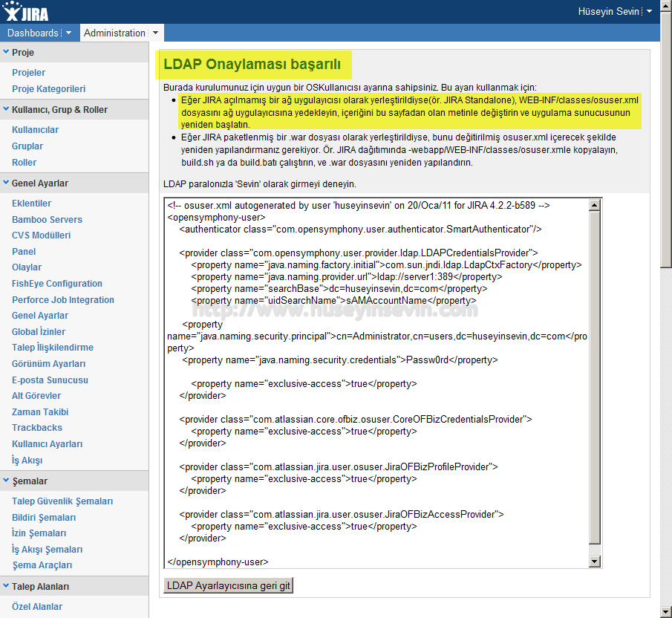Open Perforce Job Integration
Image resolution: width=672 pixels, height=618 pixels.
(x=63, y=299)
